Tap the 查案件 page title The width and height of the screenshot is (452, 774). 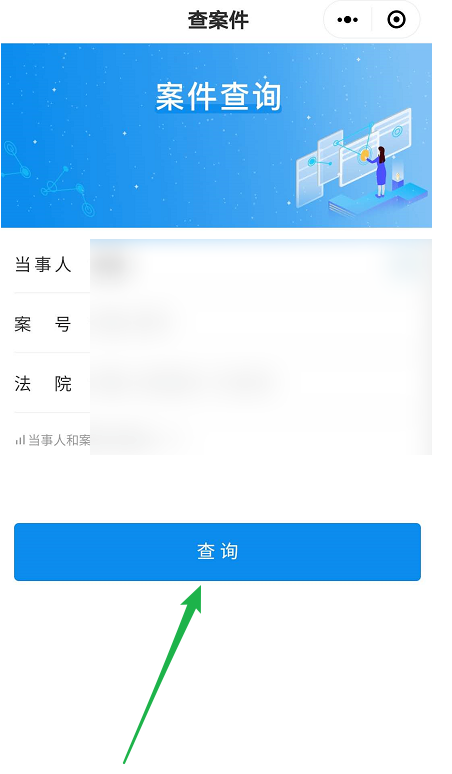click(218, 20)
